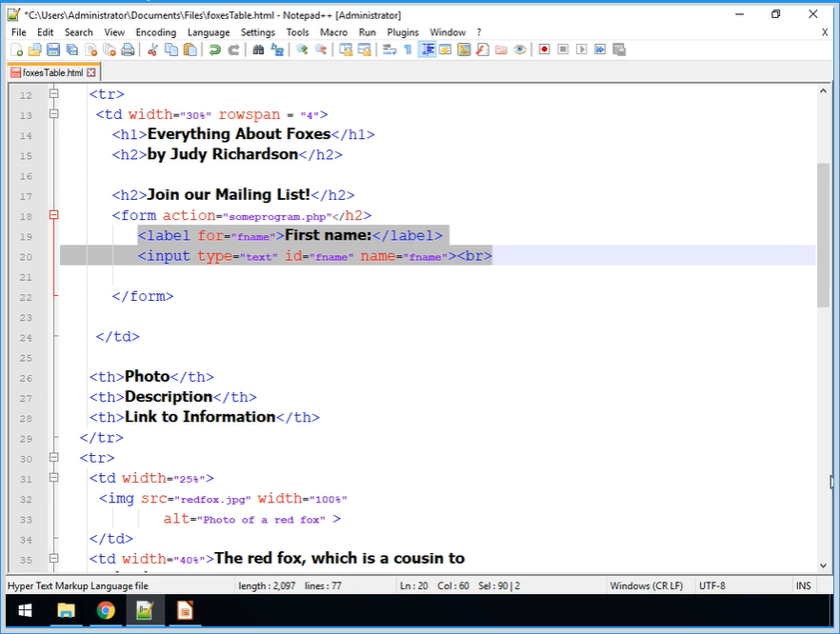Close the foxesTable.html tab
The image size is (840, 634).
click(91, 72)
